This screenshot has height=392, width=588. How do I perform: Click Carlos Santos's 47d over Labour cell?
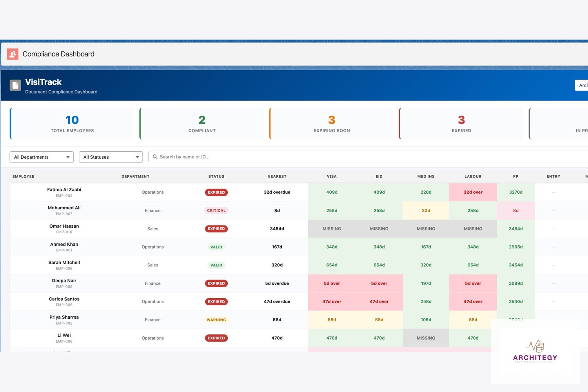[x=473, y=302]
